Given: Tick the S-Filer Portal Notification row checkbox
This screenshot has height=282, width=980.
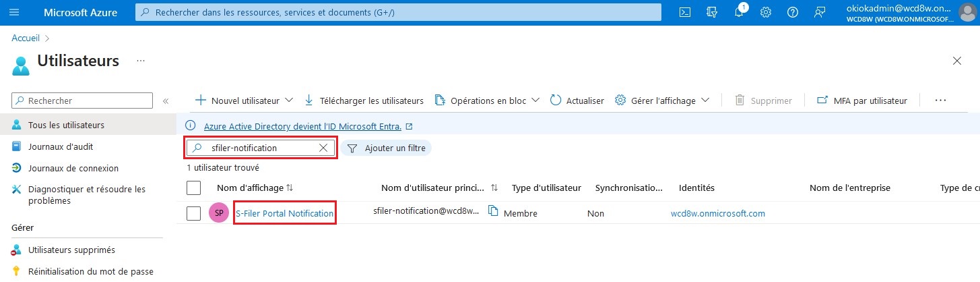Looking at the screenshot, I should click(194, 213).
